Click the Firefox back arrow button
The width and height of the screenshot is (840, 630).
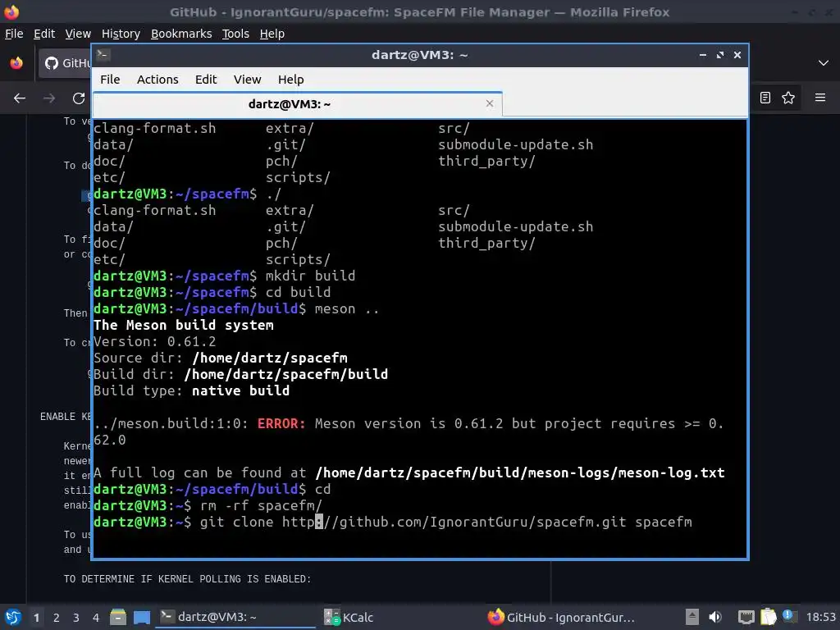click(x=20, y=98)
